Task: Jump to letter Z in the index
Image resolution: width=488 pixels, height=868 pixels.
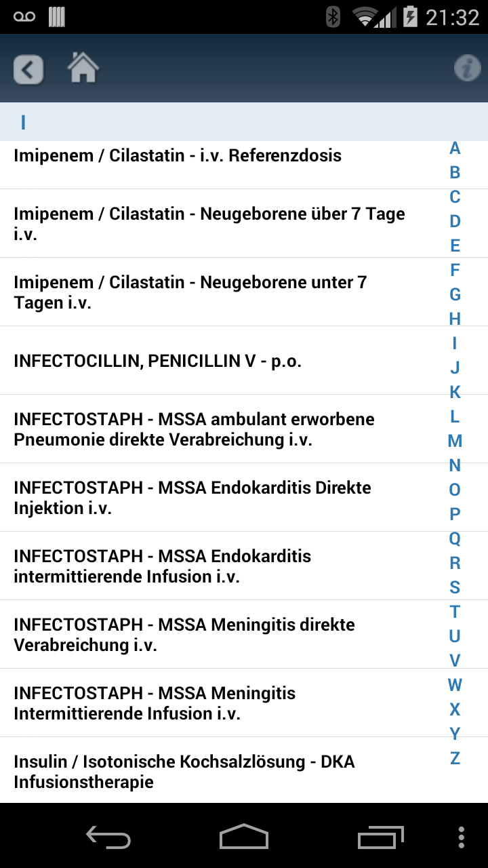Action: coord(455,758)
